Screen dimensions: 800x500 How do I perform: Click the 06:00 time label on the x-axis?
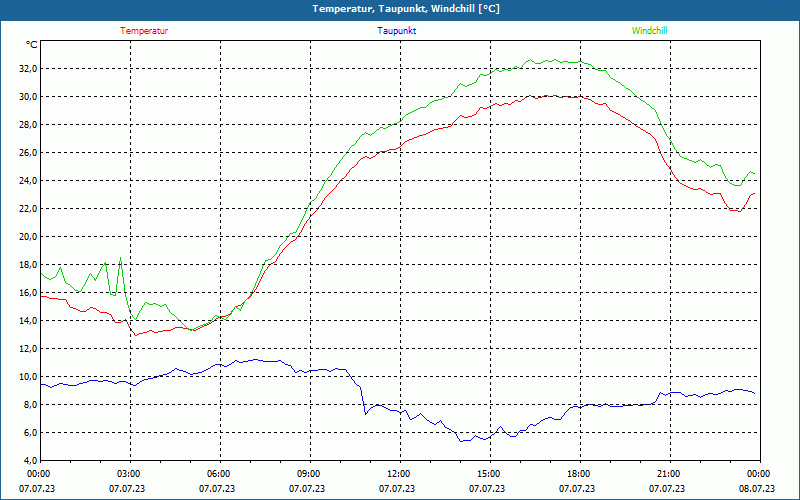pos(220,474)
